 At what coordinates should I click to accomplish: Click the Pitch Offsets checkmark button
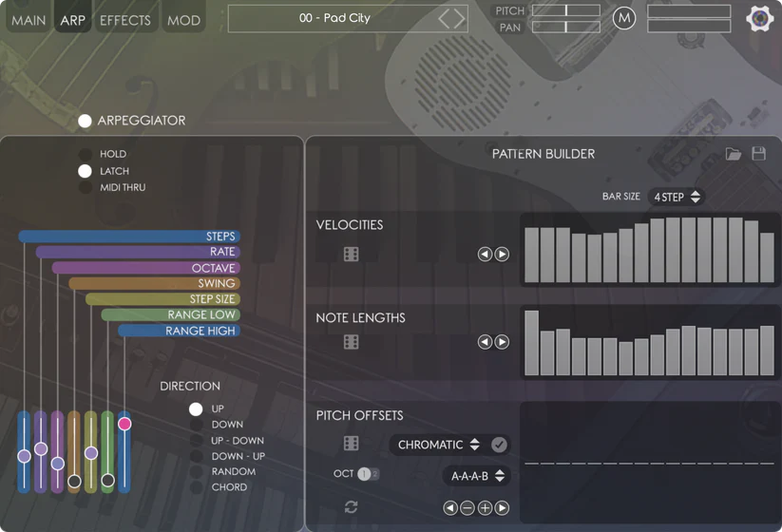click(499, 445)
